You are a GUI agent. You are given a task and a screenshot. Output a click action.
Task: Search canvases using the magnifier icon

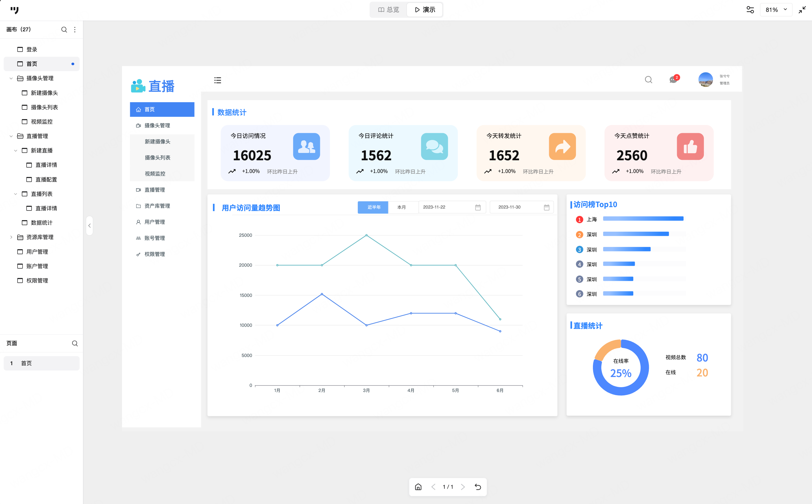point(64,30)
